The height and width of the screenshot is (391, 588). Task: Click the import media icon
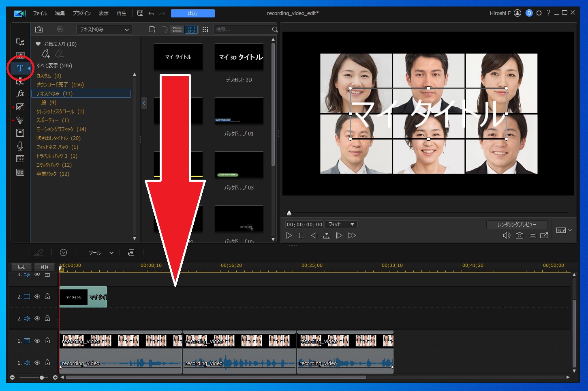[x=39, y=30]
